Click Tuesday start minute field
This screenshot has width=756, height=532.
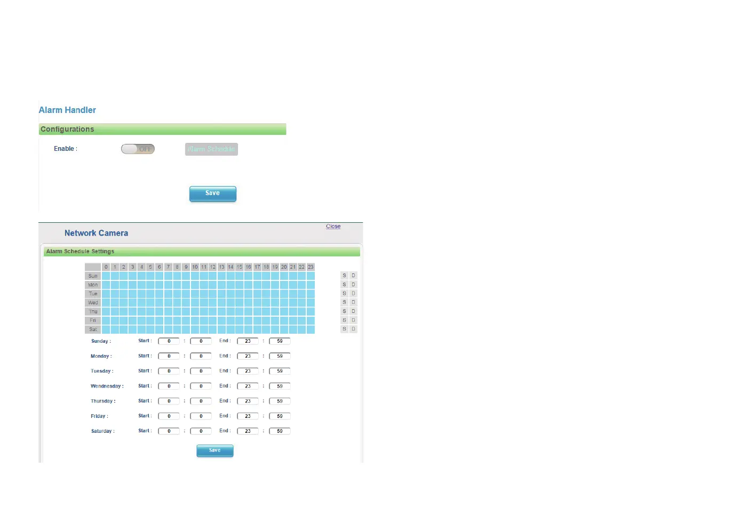(201, 371)
